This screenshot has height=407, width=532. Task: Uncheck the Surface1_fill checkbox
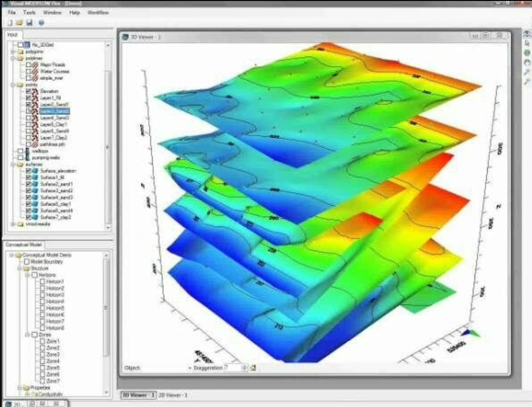pyautogui.click(x=29, y=178)
